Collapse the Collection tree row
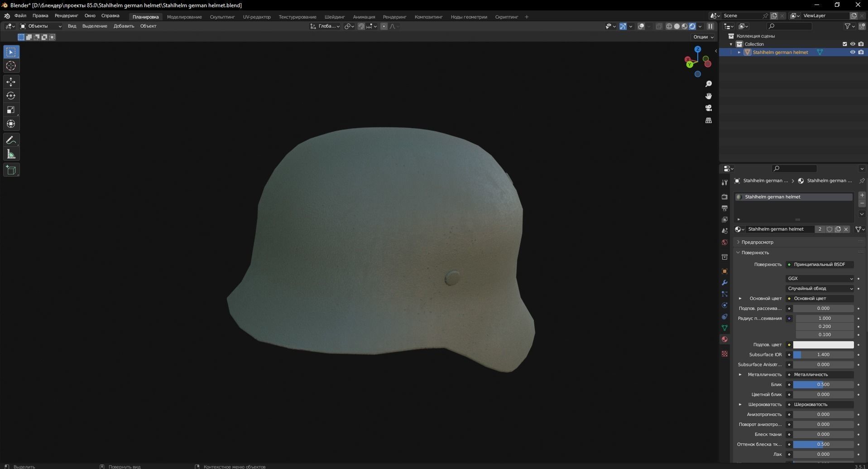Screen dimensions: 868x469 click(731, 44)
